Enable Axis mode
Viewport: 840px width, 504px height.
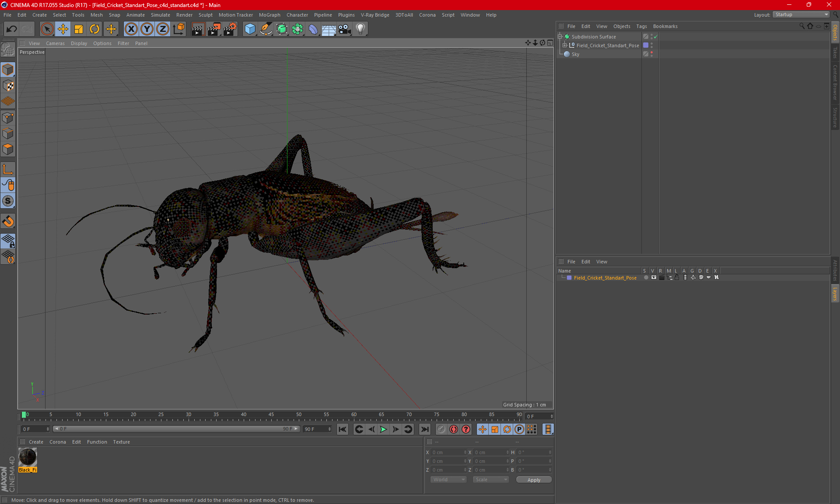click(8, 169)
